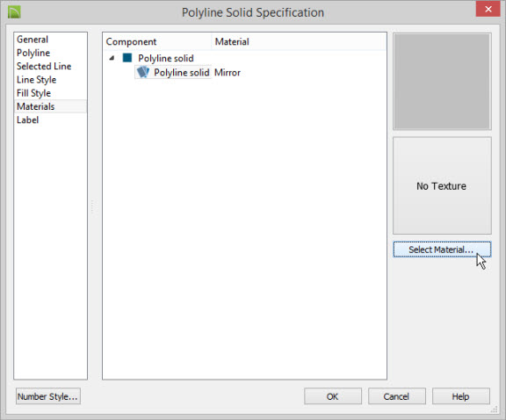Click the Cancel button
Viewport: 506px width, 420px height.
coord(396,396)
